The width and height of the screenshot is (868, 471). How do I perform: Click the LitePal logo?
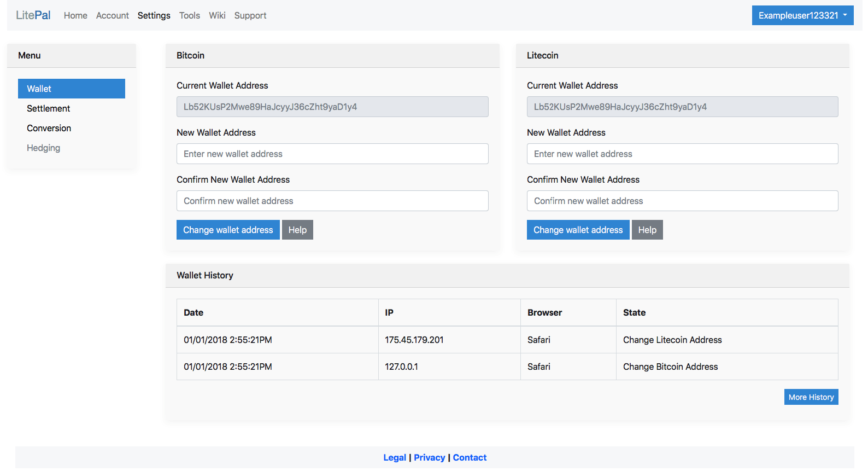pos(33,15)
